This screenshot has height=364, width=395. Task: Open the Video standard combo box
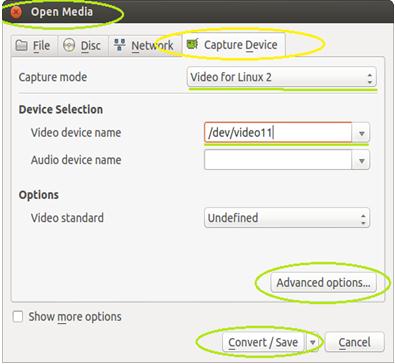[x=287, y=218]
